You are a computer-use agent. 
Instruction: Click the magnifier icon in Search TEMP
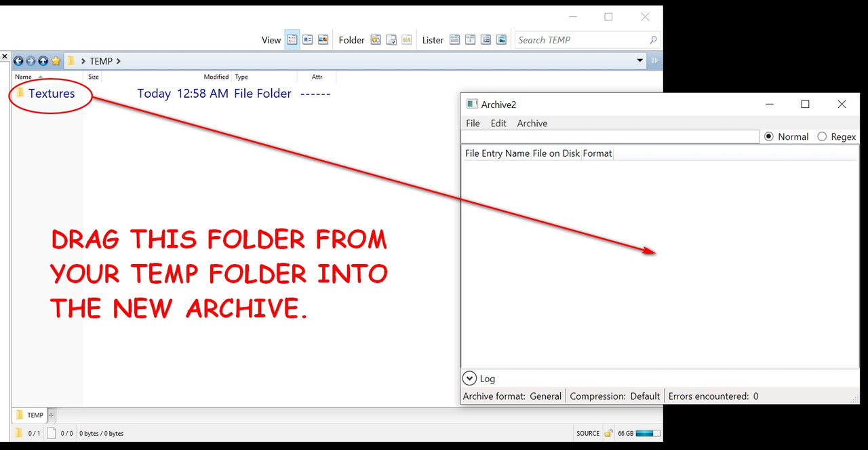(x=653, y=40)
